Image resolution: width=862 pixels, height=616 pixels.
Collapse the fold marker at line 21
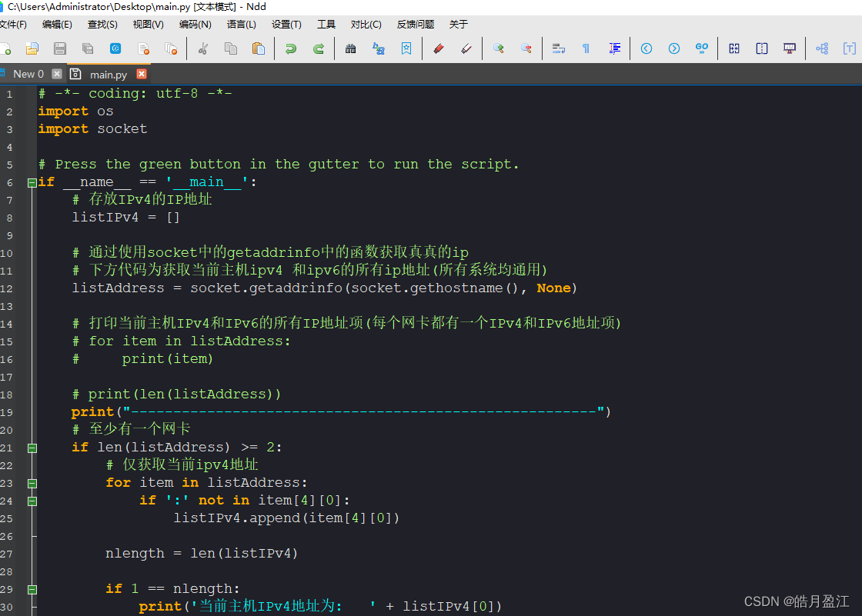32,448
